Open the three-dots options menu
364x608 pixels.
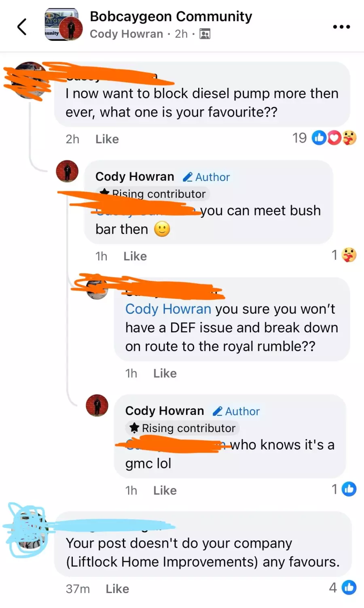(x=341, y=27)
